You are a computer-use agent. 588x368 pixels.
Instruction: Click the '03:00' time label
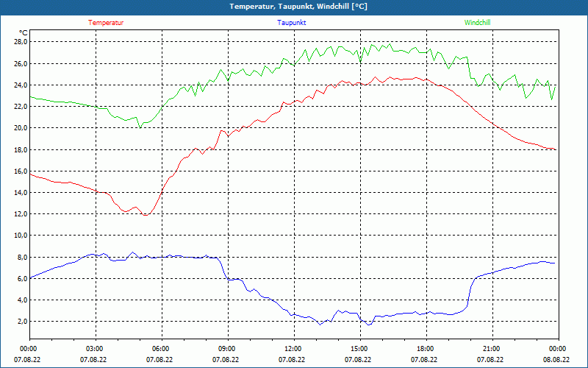point(96,349)
